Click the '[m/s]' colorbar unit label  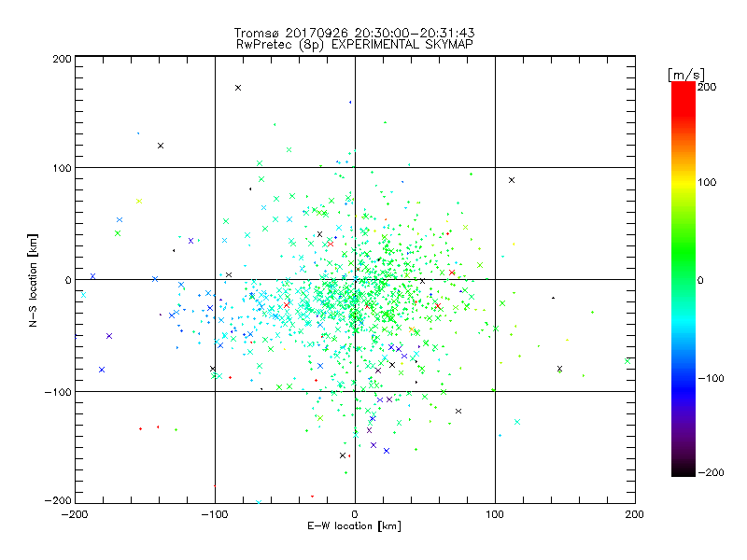point(686,75)
